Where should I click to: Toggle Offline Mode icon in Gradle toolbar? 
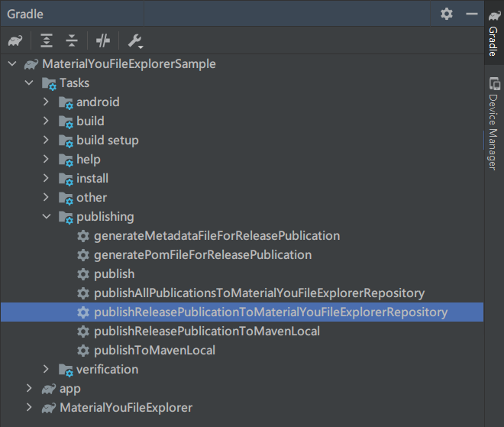(x=103, y=41)
